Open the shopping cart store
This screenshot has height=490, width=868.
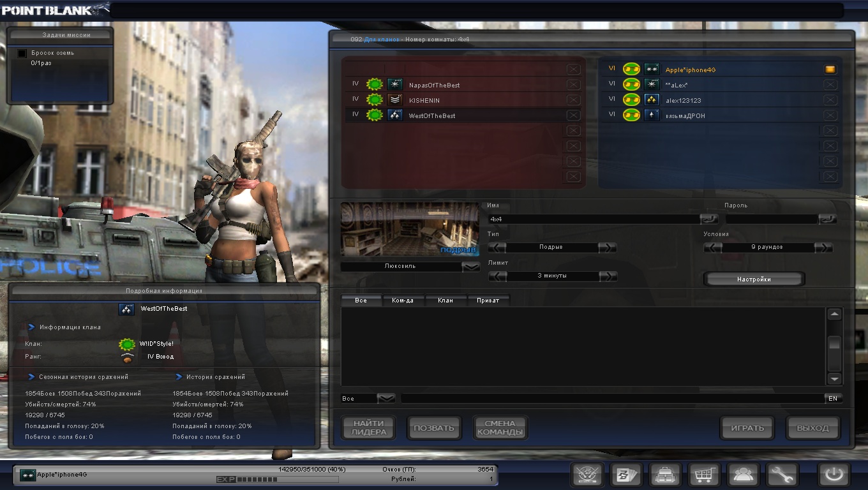[x=704, y=475]
